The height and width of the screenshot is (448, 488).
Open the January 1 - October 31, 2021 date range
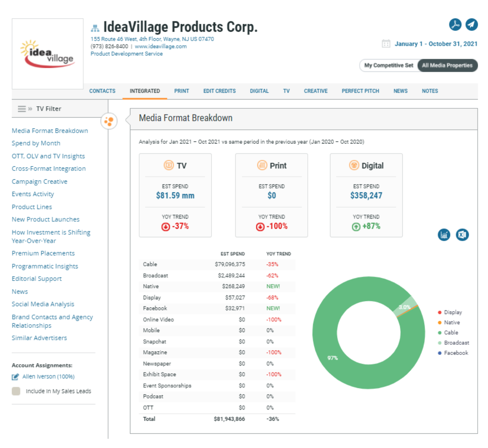[x=436, y=44]
